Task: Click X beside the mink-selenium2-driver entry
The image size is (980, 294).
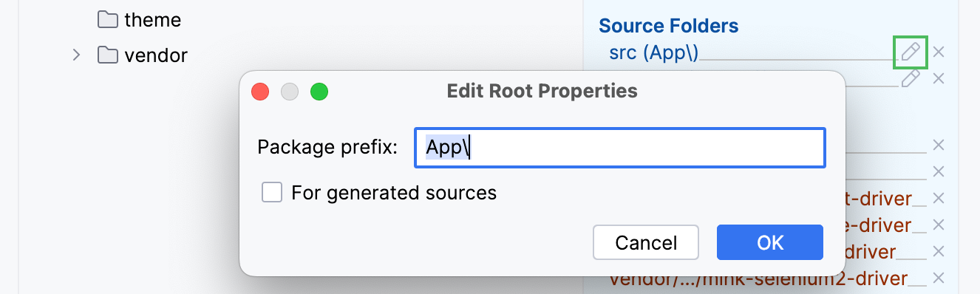Action: pyautogui.click(x=939, y=278)
